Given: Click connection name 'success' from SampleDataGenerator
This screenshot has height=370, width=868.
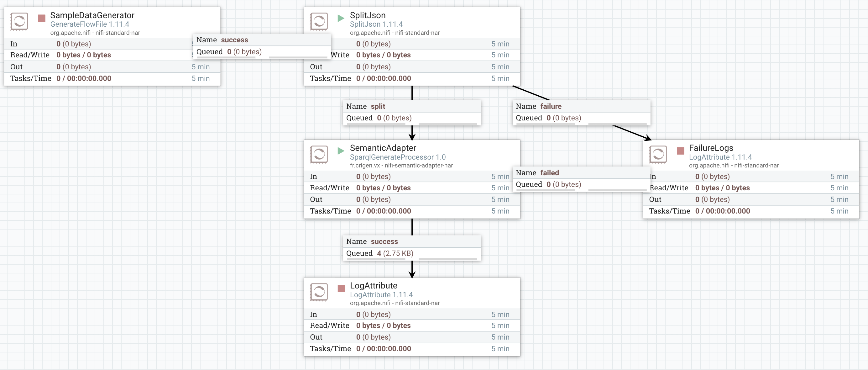Looking at the screenshot, I should click(234, 40).
